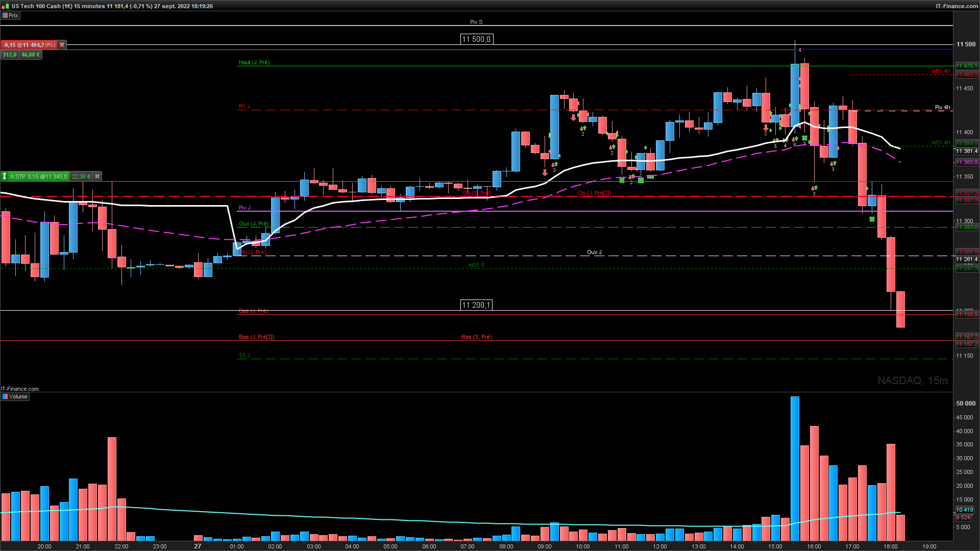
Task: Close the red -0,15 @11 494,2 position
Action: click(x=62, y=45)
